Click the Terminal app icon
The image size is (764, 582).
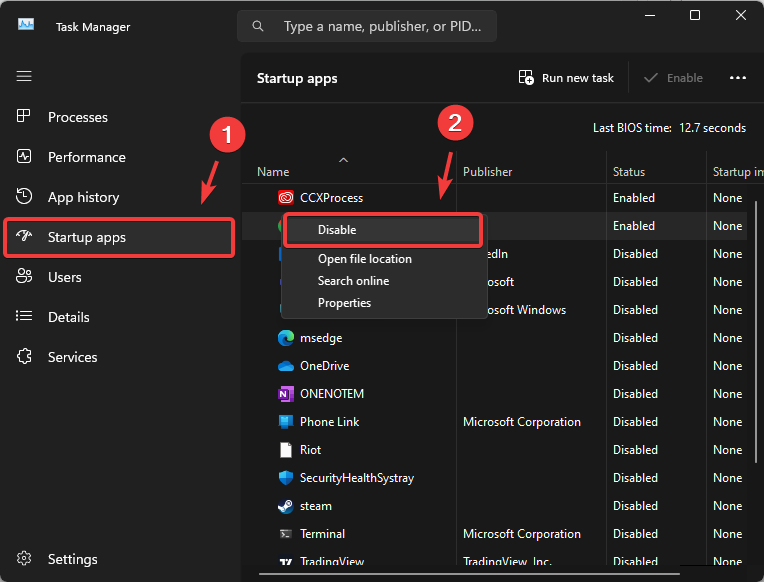(286, 534)
